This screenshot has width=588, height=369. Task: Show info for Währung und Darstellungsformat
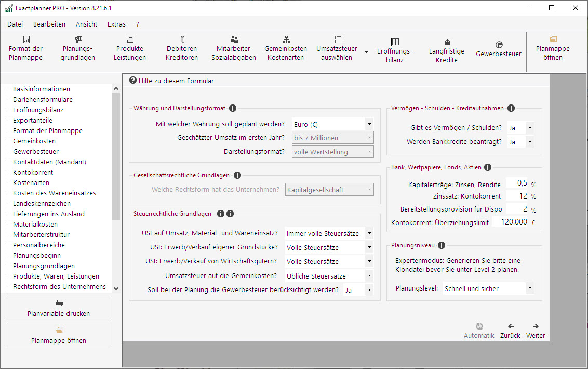pyautogui.click(x=233, y=108)
